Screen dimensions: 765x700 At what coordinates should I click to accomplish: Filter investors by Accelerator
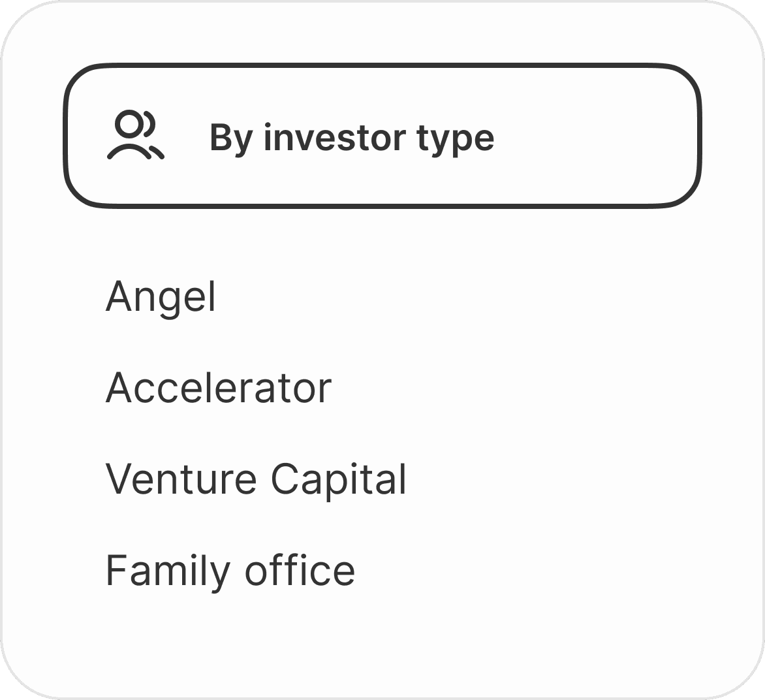pos(218,388)
